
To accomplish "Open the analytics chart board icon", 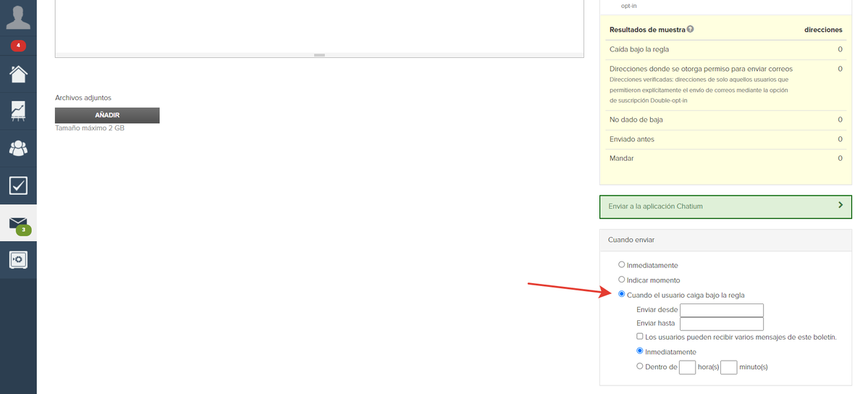I will 18,111.
